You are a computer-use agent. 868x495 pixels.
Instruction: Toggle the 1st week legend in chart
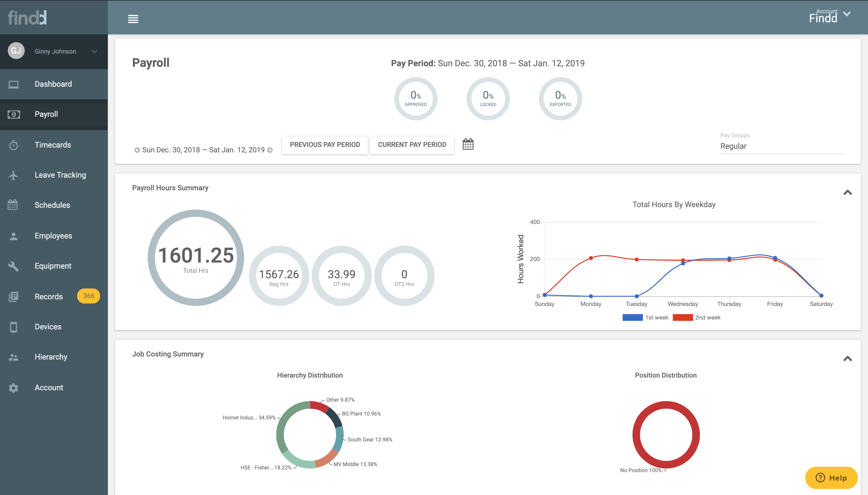pyautogui.click(x=645, y=317)
